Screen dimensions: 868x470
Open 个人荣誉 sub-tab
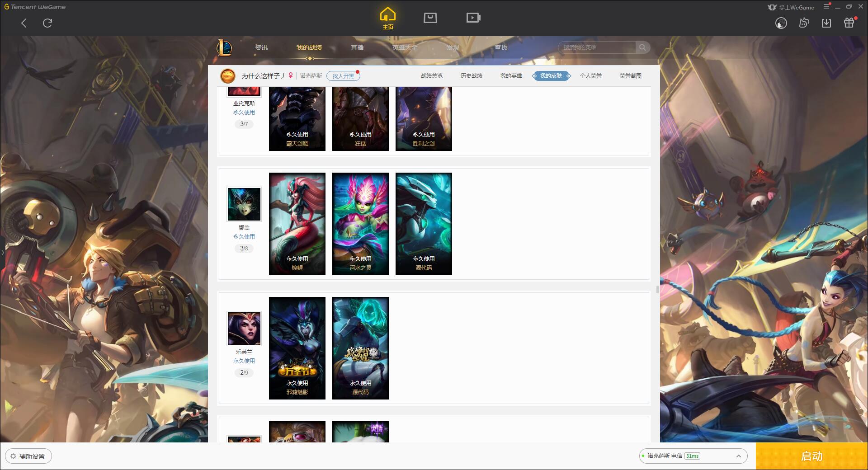[x=591, y=76]
